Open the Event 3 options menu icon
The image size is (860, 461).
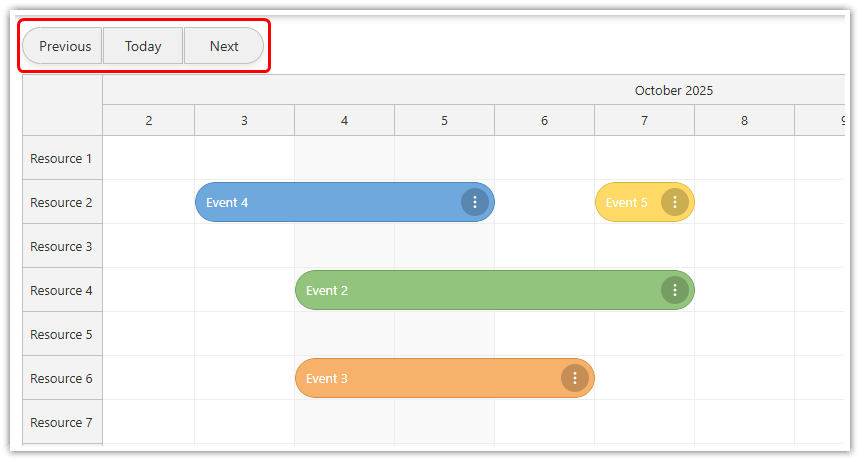pos(575,378)
